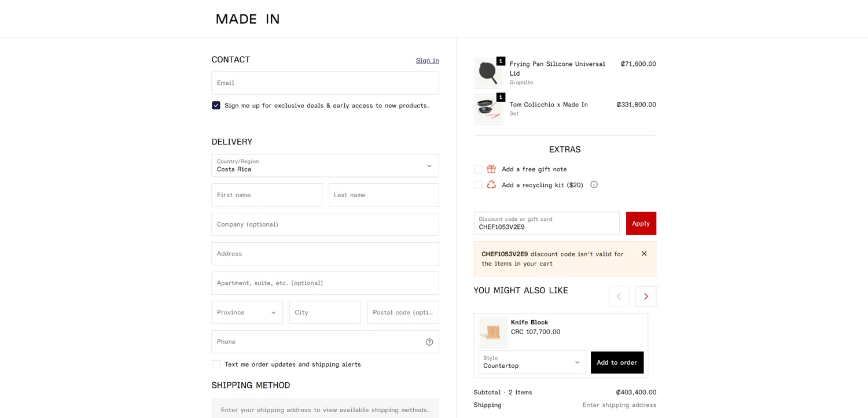Image resolution: width=868 pixels, height=418 pixels.
Task: Focus the Company (optional) field
Action: click(x=325, y=224)
